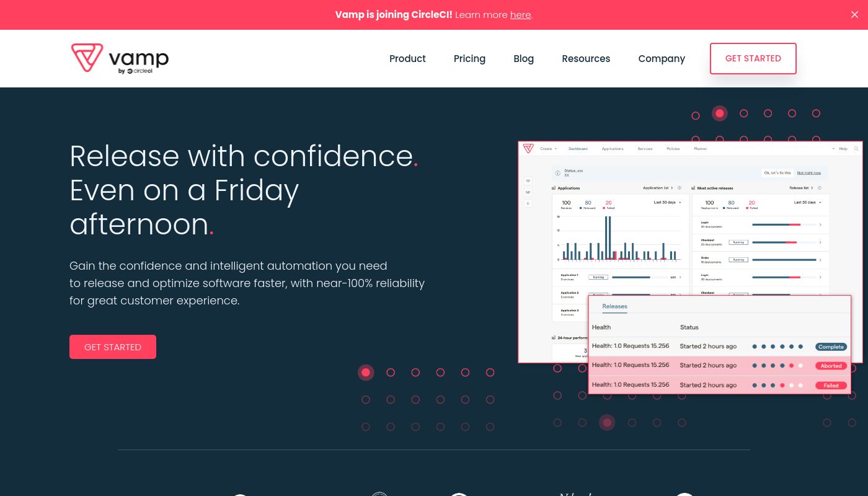Click the red GET STARTED hero button
Image resolution: width=868 pixels, height=496 pixels.
point(113,347)
